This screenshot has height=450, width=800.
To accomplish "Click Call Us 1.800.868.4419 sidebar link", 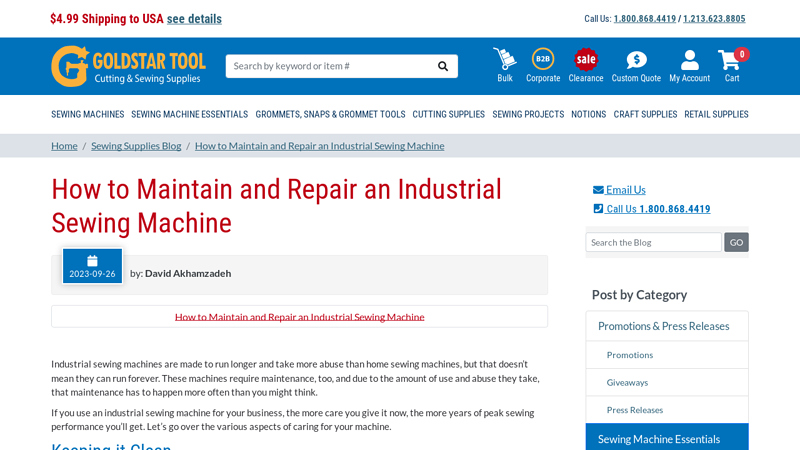I will pyautogui.click(x=658, y=209).
